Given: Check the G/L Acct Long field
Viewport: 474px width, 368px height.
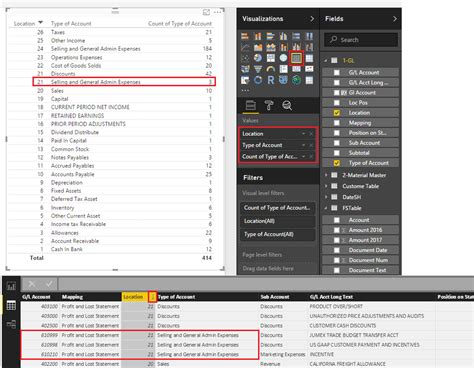Looking at the screenshot, I should coord(337,82).
